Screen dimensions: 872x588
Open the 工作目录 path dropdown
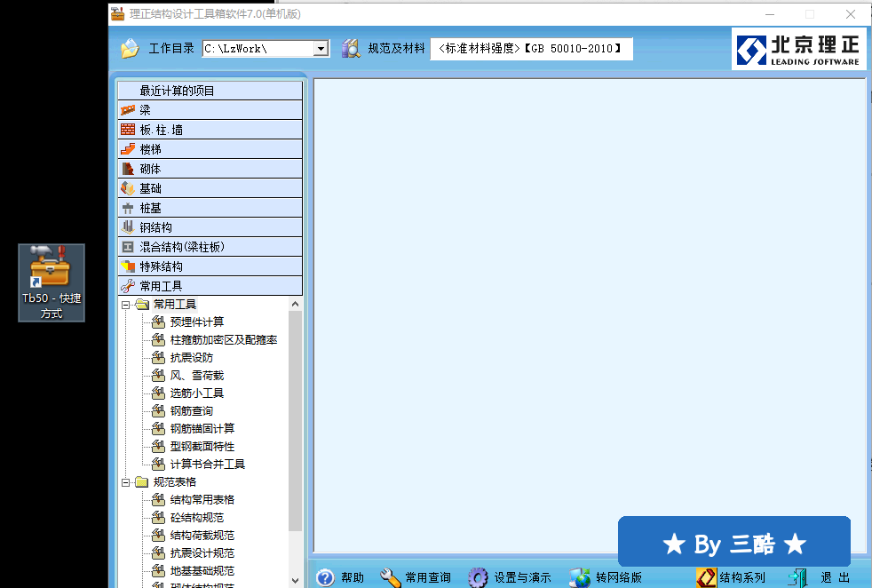click(321, 49)
